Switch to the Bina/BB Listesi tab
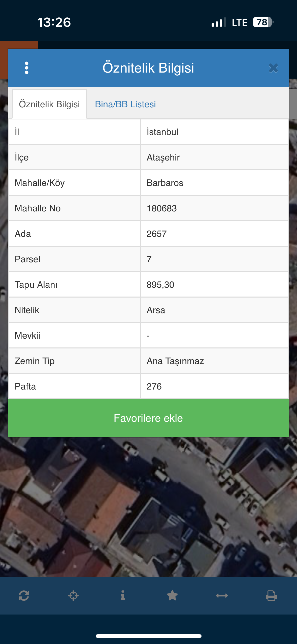 (125, 104)
